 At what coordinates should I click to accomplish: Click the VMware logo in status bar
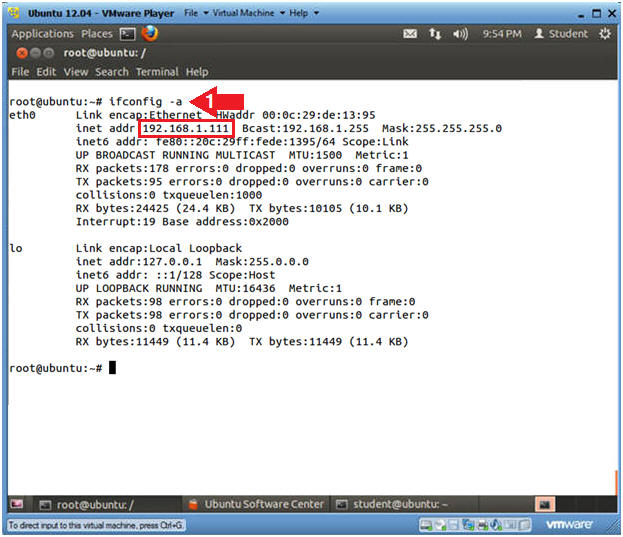point(569,525)
